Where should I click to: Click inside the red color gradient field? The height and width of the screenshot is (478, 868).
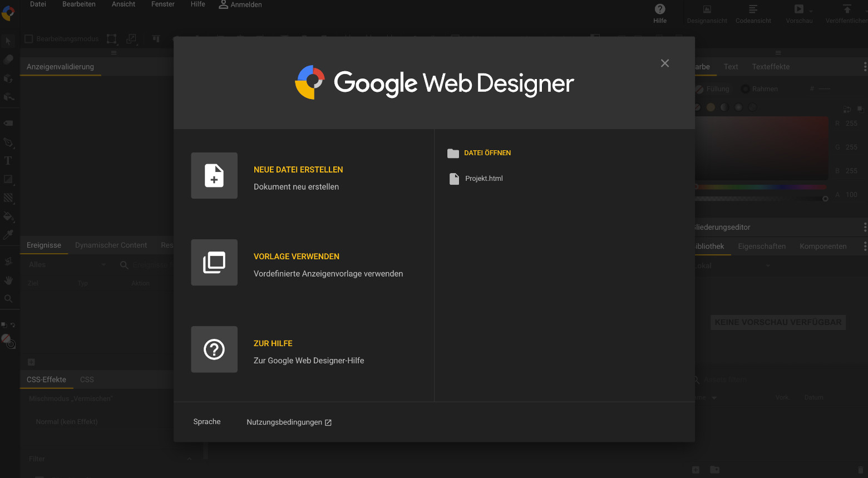(x=762, y=148)
